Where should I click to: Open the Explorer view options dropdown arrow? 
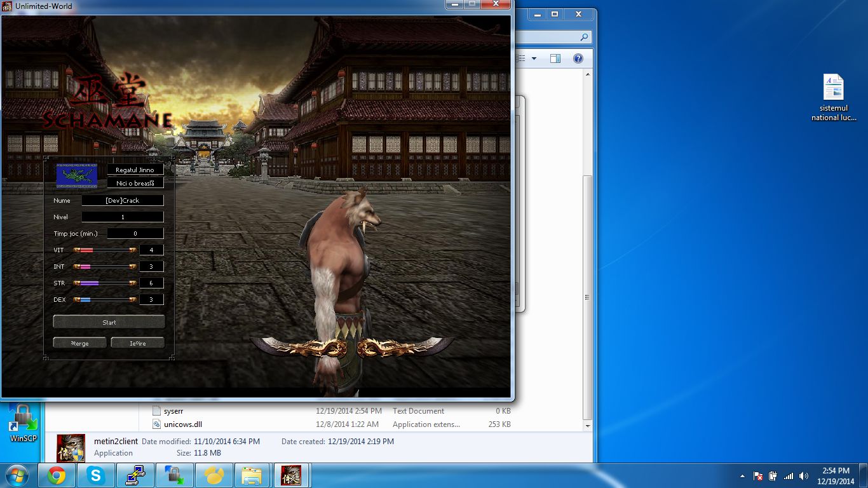534,58
